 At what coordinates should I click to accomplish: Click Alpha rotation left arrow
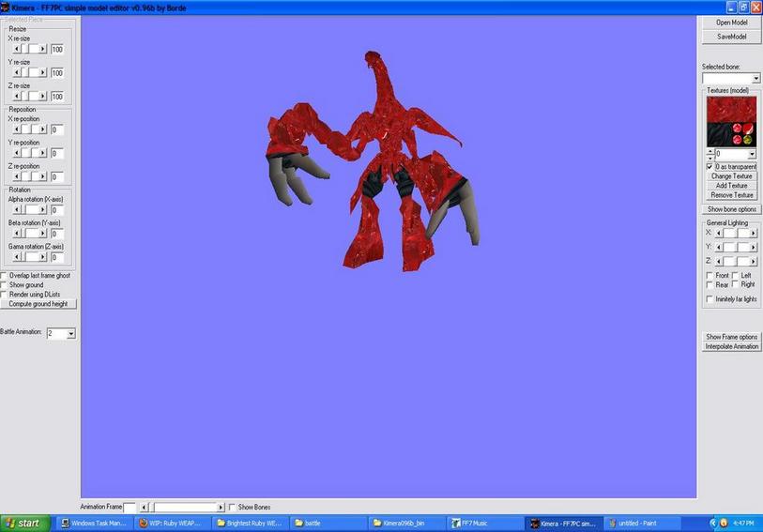[x=17, y=209]
